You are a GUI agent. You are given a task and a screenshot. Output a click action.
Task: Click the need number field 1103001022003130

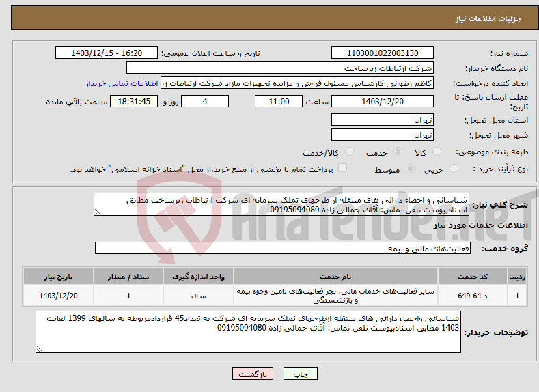383,53
